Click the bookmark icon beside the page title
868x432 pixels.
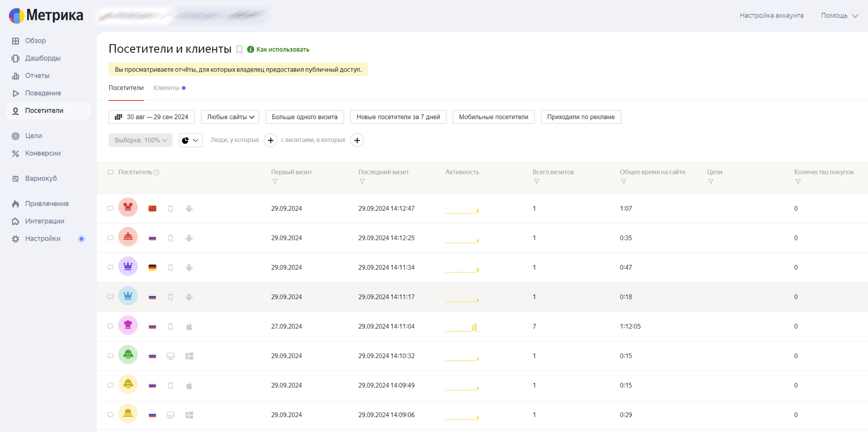click(239, 50)
